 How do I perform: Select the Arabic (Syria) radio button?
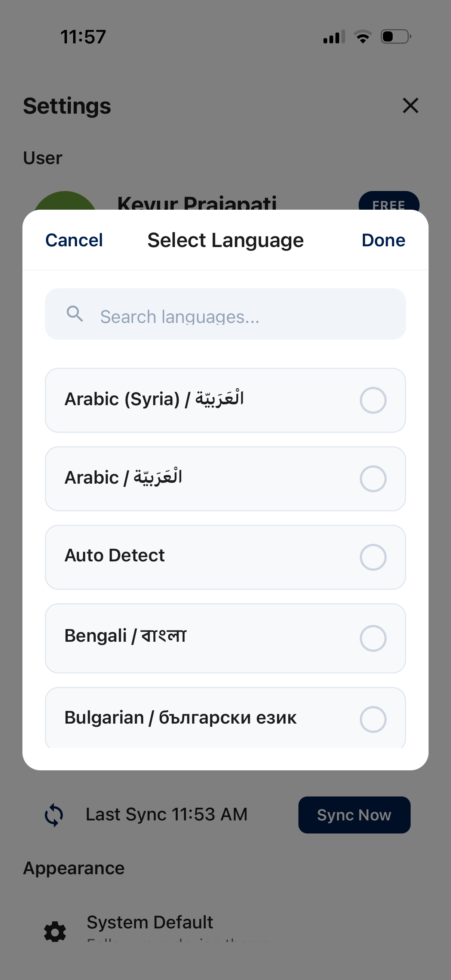[372, 400]
